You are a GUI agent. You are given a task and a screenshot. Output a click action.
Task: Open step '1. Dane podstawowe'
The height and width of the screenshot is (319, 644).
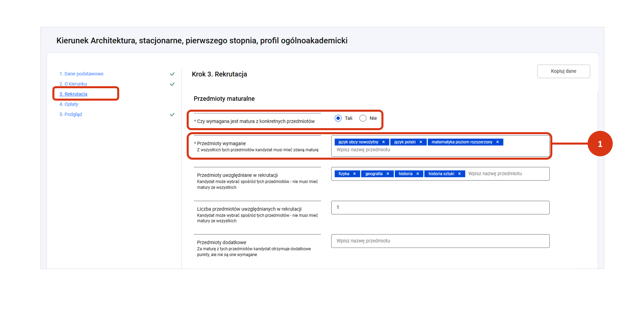pos(81,74)
